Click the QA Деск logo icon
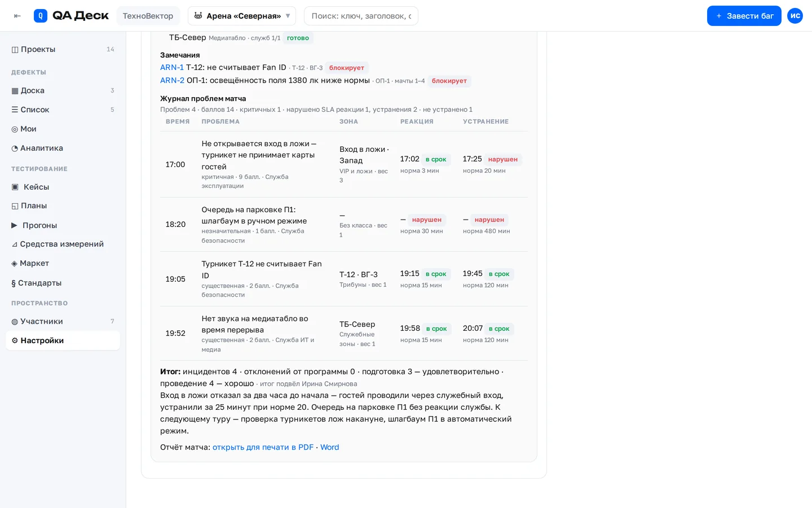Viewport: 812px width, 508px height. pyautogui.click(x=41, y=16)
